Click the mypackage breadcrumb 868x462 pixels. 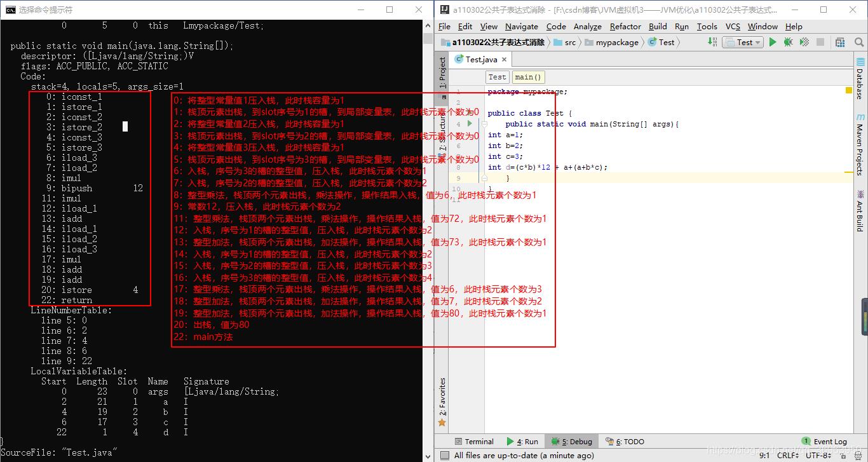click(611, 42)
